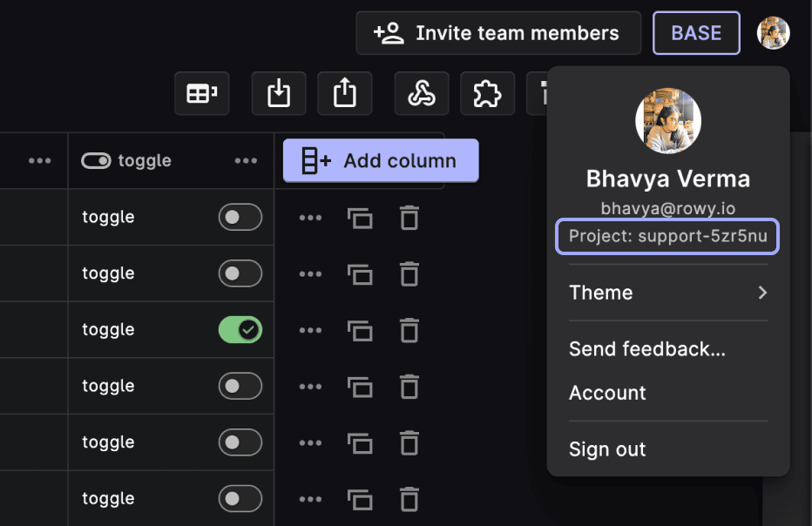Select Account from the profile menu
The height and width of the screenshot is (526, 812).
[607, 393]
